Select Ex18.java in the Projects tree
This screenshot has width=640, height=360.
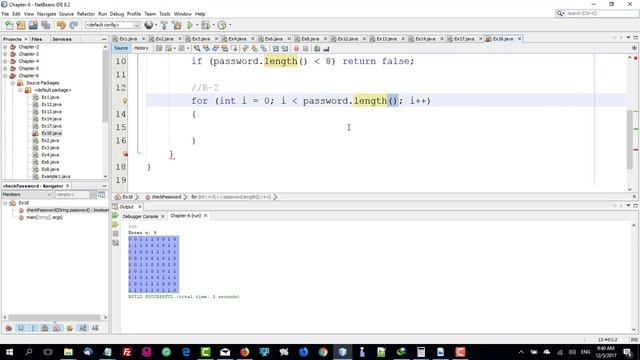point(51,133)
